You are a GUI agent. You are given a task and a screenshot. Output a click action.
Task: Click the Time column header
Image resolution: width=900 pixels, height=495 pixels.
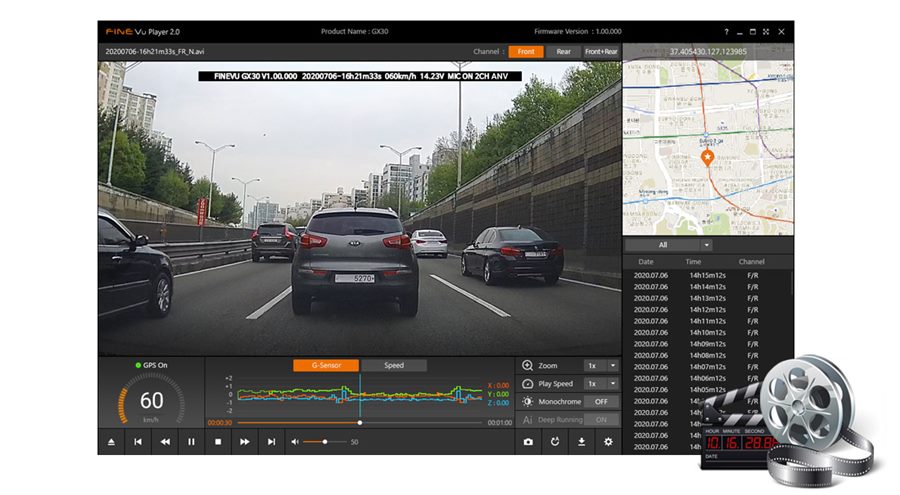pyautogui.click(x=693, y=262)
